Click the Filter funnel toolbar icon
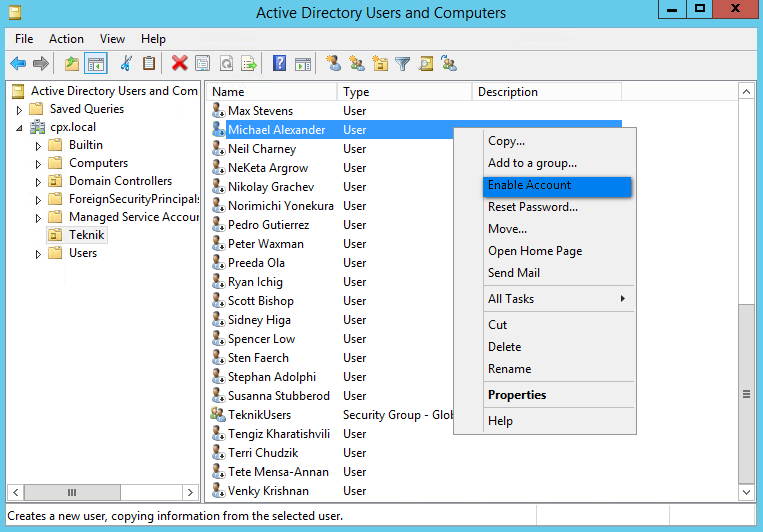 [x=403, y=64]
